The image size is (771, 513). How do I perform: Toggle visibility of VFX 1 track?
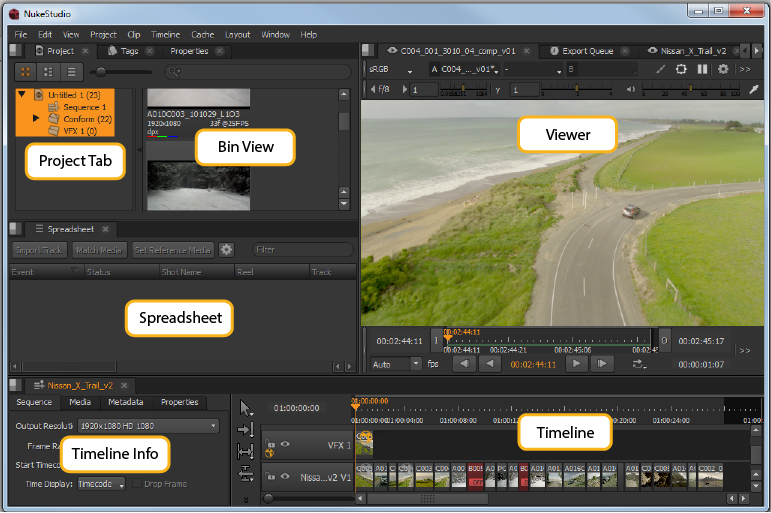[285, 444]
